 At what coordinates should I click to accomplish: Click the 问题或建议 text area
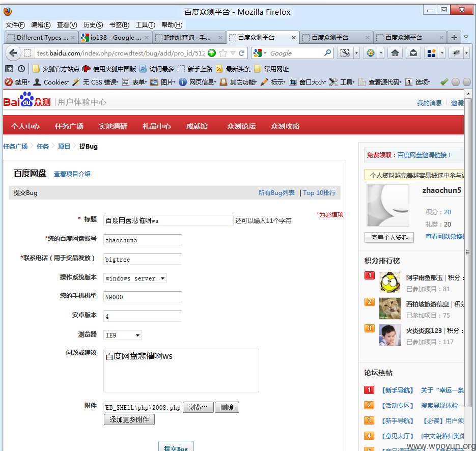coord(181,370)
